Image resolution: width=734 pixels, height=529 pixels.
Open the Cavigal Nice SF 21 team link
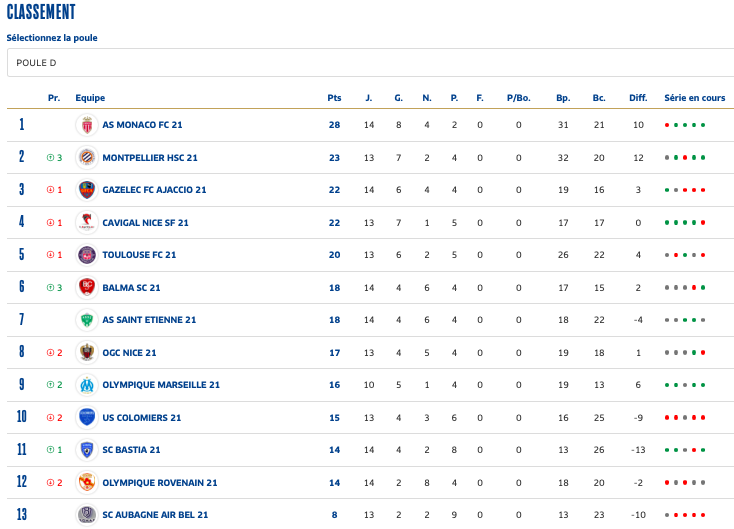pyautogui.click(x=145, y=223)
